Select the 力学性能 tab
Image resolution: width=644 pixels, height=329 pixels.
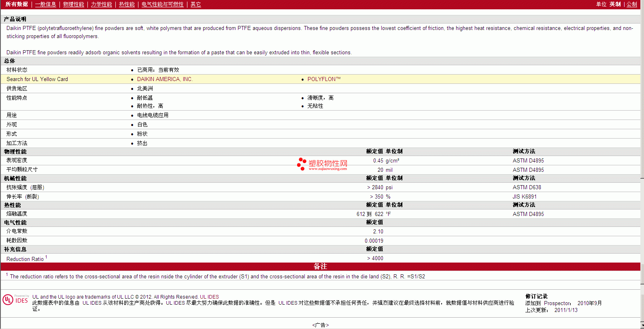point(101,4)
